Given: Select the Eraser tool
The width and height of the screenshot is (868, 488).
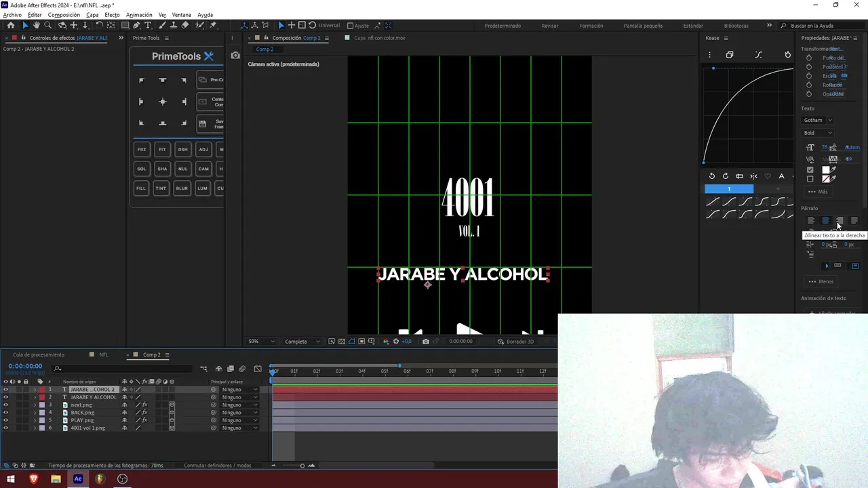Looking at the screenshot, I should coord(185,25).
